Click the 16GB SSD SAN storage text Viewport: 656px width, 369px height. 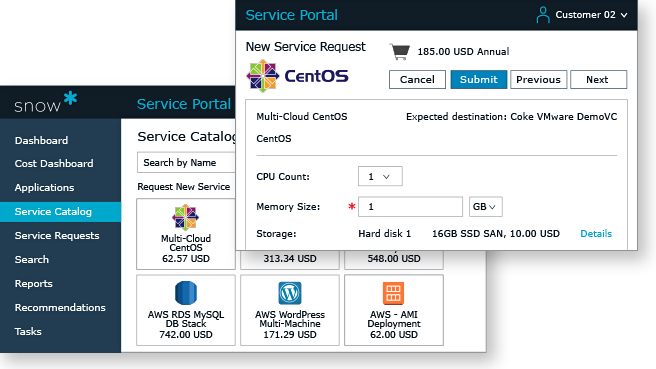tap(495, 233)
